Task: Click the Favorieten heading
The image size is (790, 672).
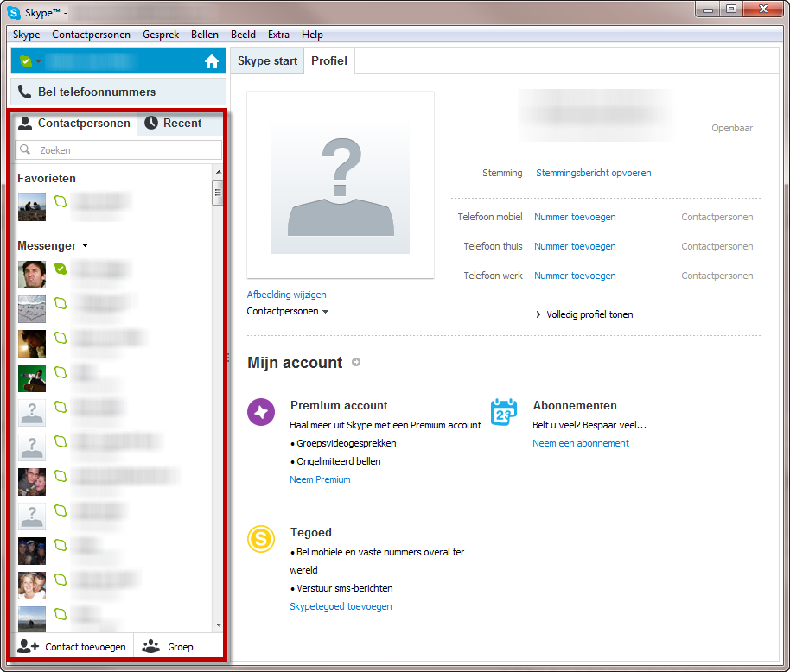Action: [x=47, y=178]
